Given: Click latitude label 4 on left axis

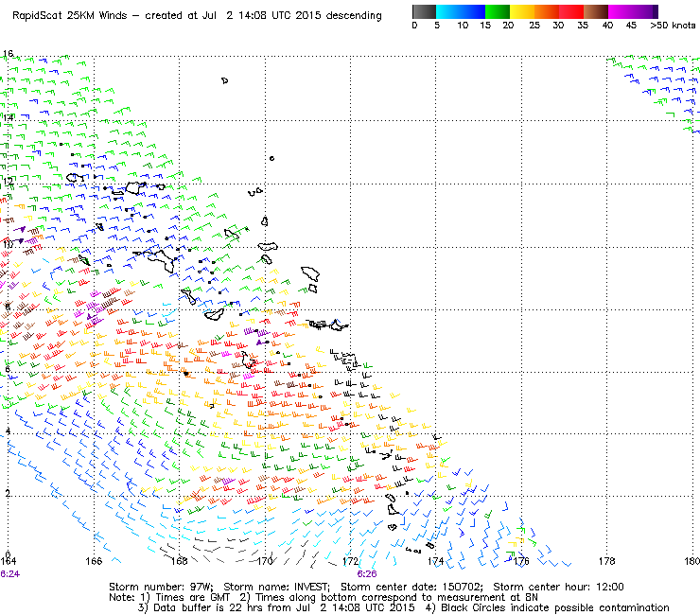Looking at the screenshot, I should click(8, 431).
